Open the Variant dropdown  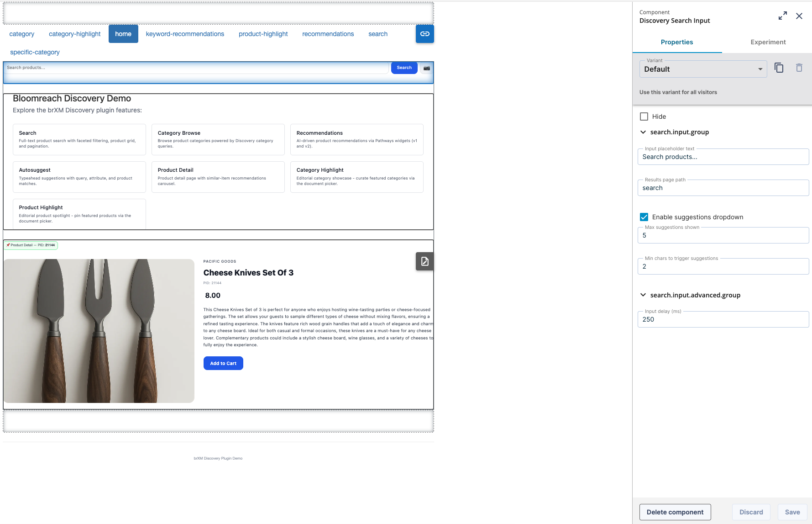[703, 69]
